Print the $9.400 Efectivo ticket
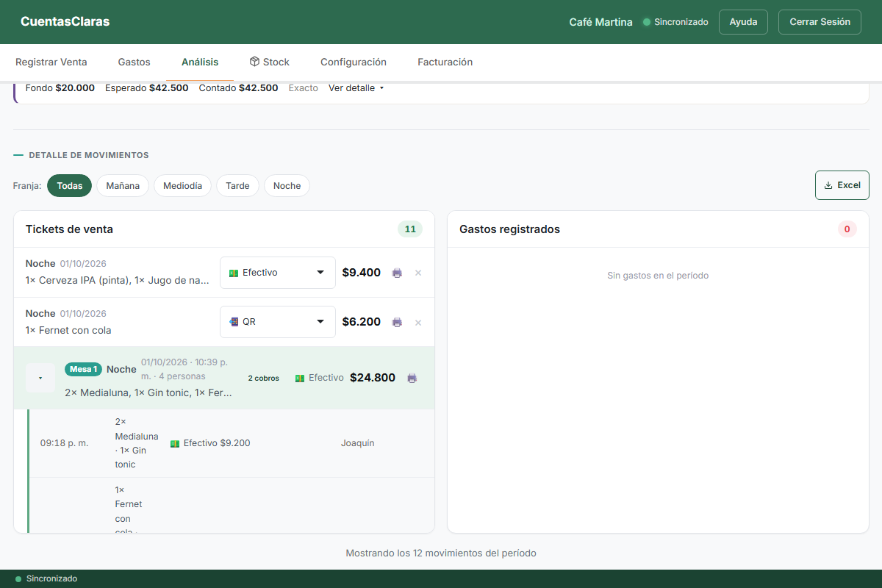882x588 pixels. click(x=397, y=273)
